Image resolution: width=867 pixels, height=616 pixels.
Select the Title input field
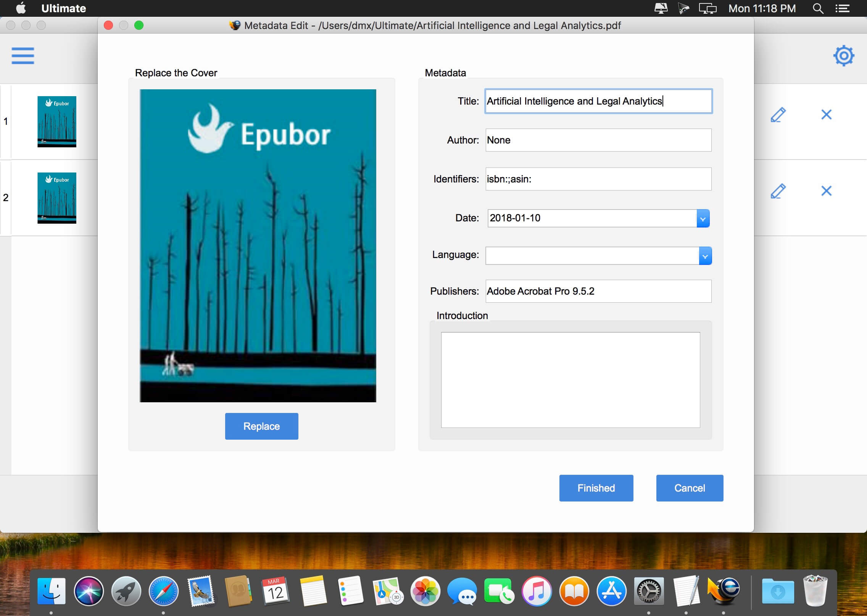598,102
